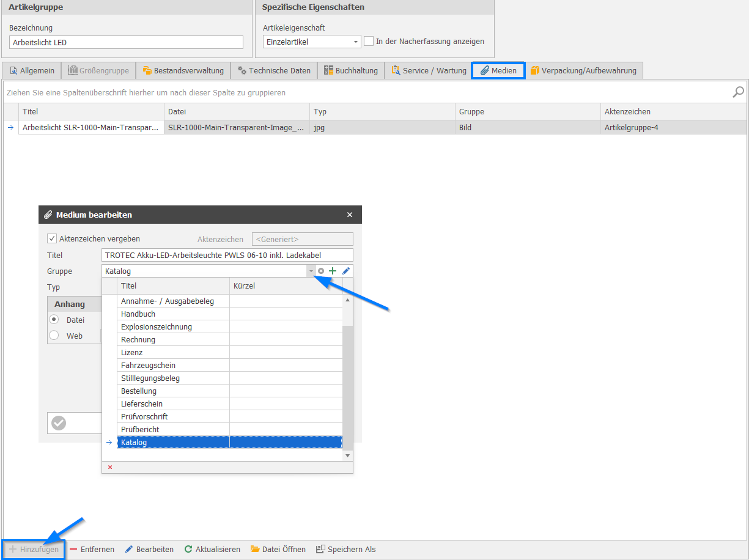
Task: Clear Gruppe selection with the round x icon
Action: point(321,271)
